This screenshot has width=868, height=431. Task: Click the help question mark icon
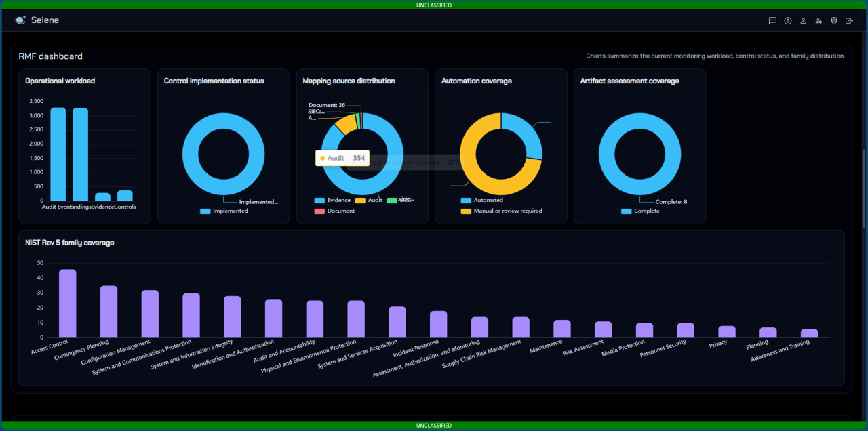point(788,21)
